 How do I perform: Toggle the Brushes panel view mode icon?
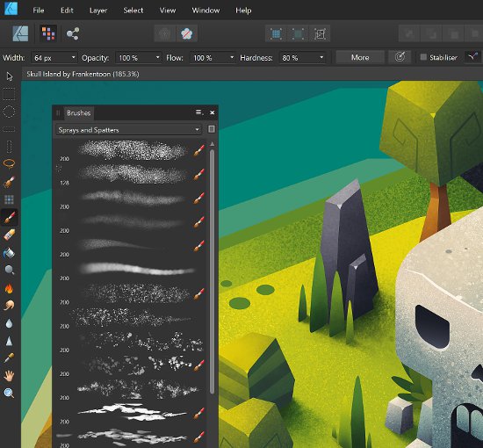coord(212,129)
